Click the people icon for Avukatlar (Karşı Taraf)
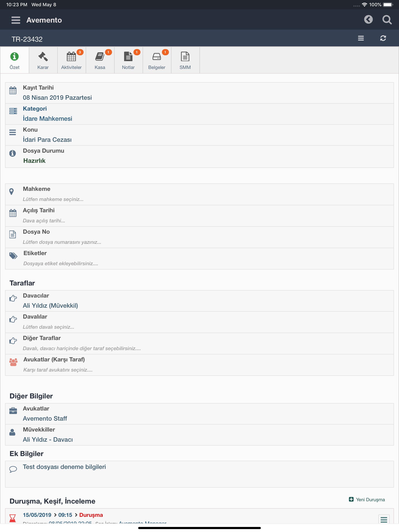Viewport: 399px width, 532px height. point(13,362)
